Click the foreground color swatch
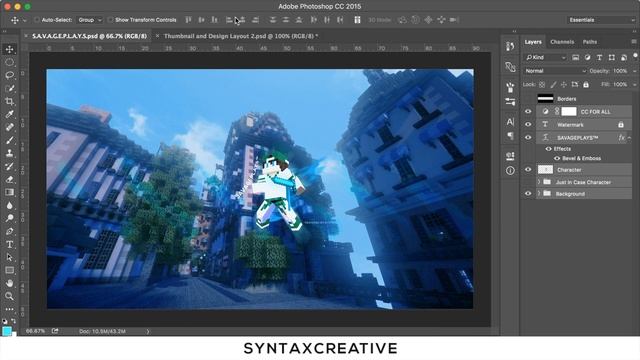The width and height of the screenshot is (640, 360). tap(7, 331)
